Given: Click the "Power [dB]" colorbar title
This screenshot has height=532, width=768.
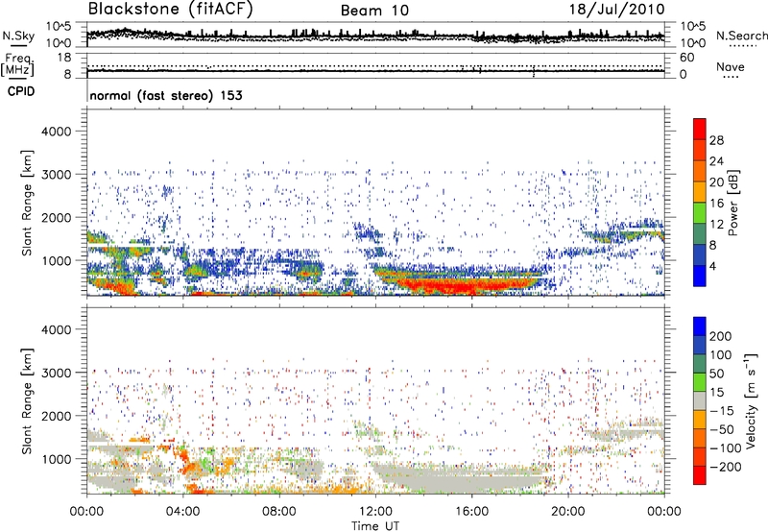Looking at the screenshot, I should click(732, 203).
